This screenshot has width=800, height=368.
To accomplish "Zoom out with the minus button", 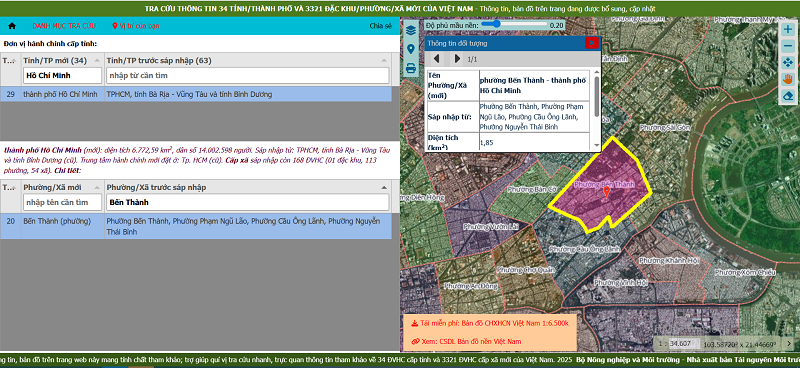I will coord(788,46).
